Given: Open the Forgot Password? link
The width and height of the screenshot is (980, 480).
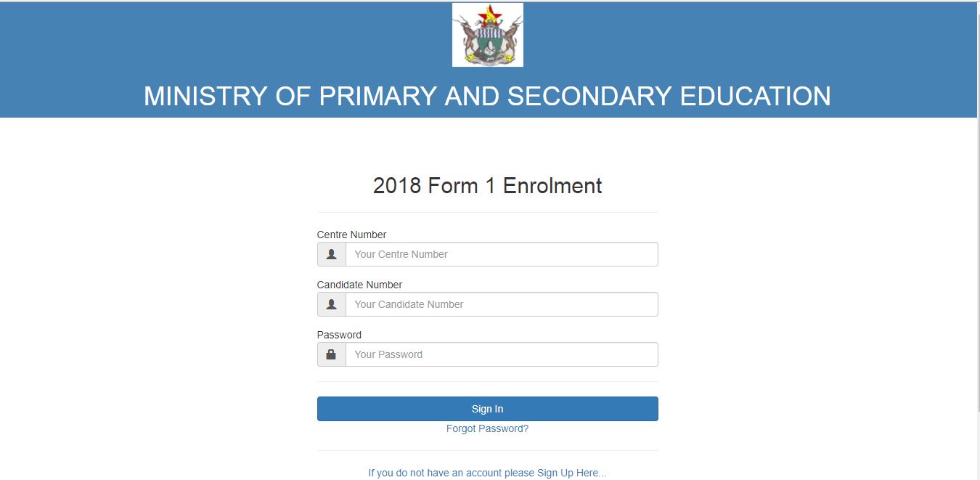Looking at the screenshot, I should click(488, 428).
